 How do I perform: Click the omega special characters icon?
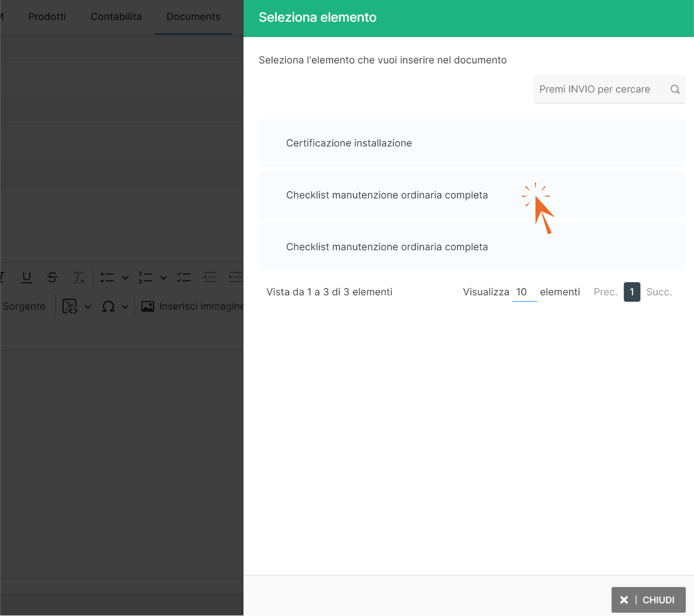(x=108, y=307)
